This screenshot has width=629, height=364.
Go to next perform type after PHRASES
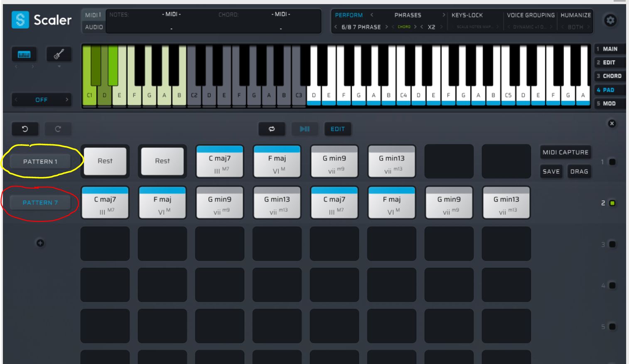[444, 15]
